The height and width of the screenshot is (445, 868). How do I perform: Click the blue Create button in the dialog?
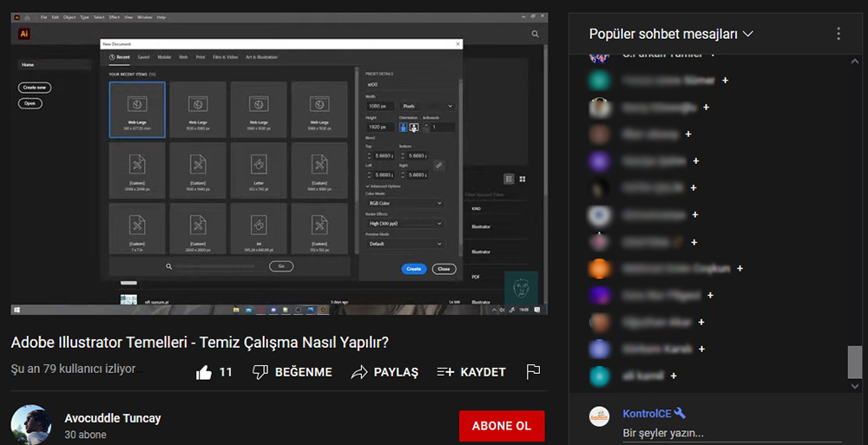click(x=413, y=269)
